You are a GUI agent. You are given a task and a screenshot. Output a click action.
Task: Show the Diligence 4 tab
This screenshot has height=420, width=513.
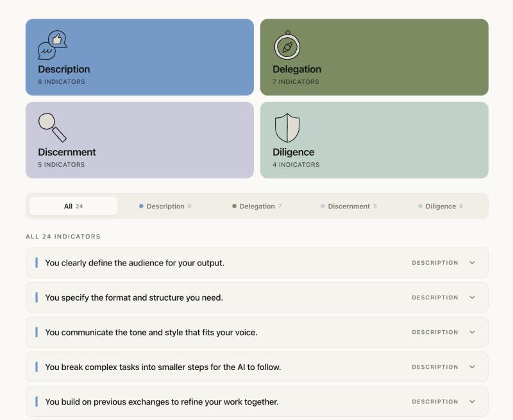click(x=441, y=206)
